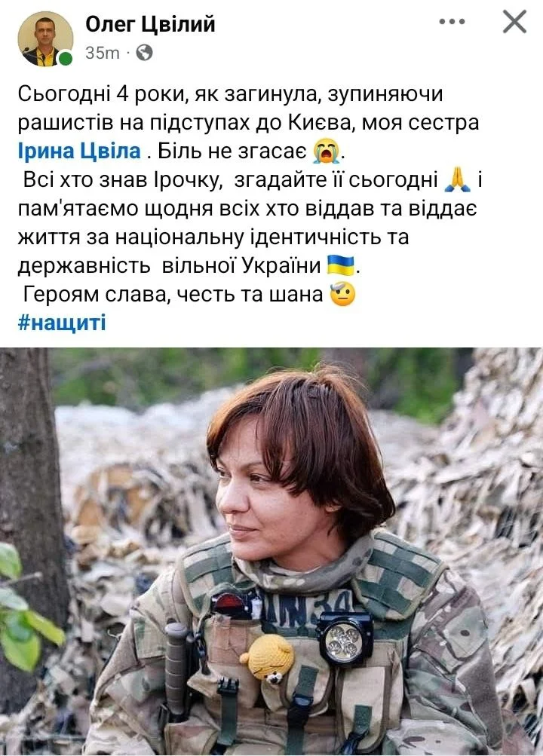Open the three-dots post options menu
Screen dimensions: 543x756
click(452, 22)
